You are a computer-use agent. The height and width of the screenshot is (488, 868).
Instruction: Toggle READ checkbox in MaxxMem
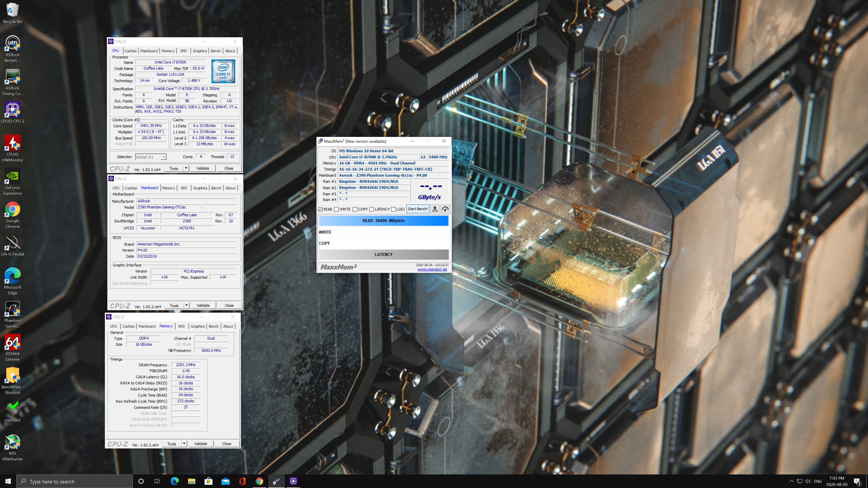[x=320, y=209]
